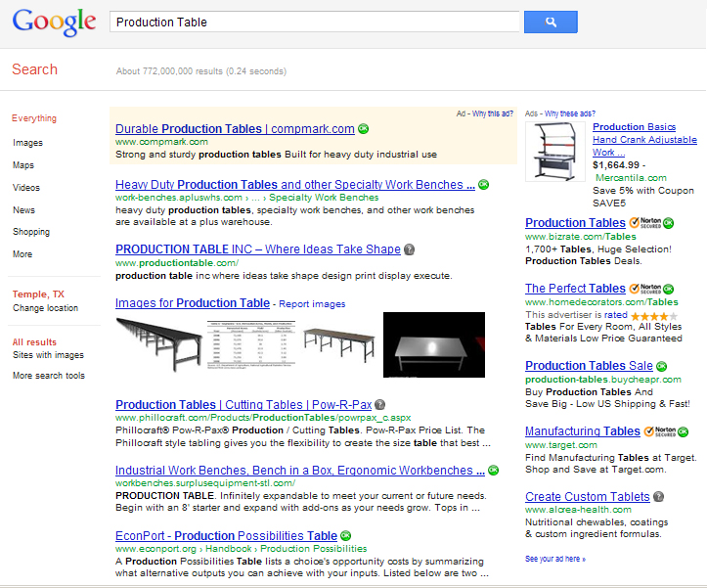This screenshot has width=707, height=588.
Task: Click gray question badge beside Pow-R-Pax result
Action: [x=380, y=405]
